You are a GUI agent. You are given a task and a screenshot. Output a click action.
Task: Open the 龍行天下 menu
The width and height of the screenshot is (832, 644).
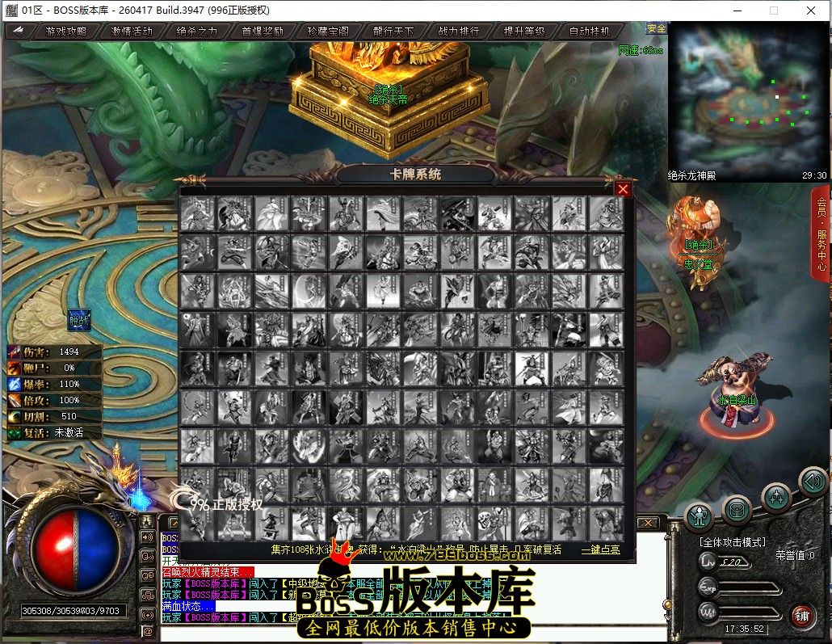[x=393, y=32]
